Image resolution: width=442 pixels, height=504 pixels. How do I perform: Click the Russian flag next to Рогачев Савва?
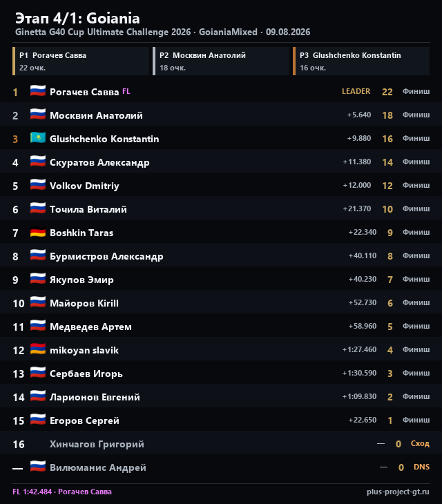pos(38,91)
